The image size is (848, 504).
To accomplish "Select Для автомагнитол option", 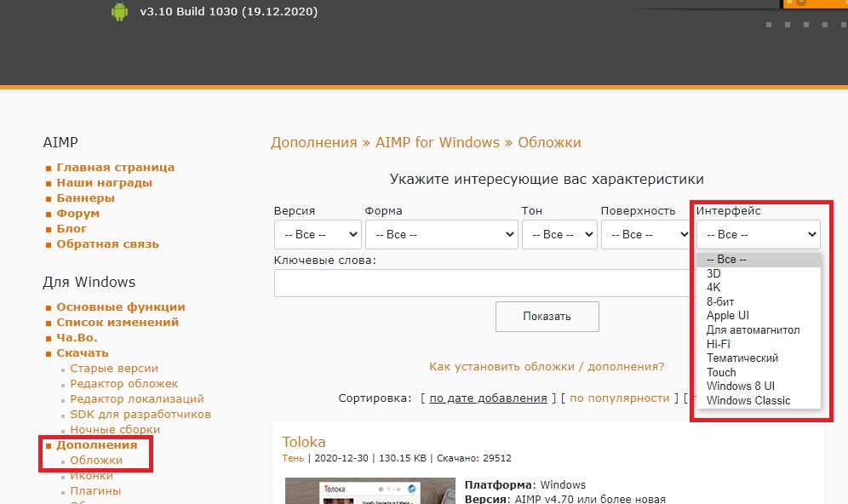I will coord(759,329).
